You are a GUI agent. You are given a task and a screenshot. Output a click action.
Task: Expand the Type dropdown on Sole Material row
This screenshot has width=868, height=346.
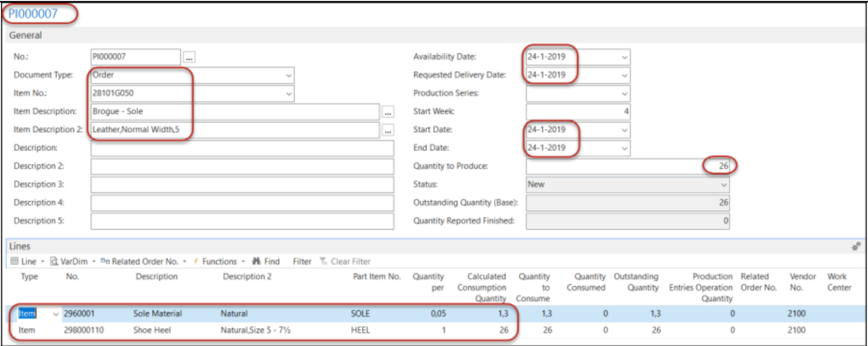pos(56,314)
